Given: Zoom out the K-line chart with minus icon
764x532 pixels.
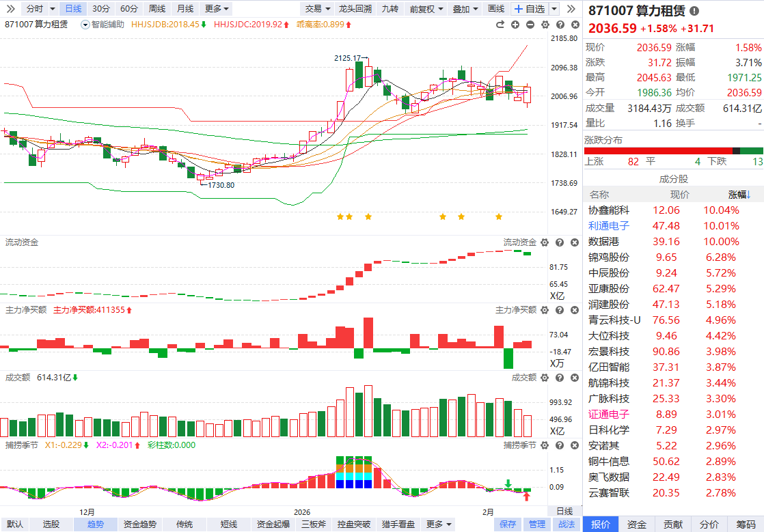Looking at the screenshot, I should tap(530, 25).
